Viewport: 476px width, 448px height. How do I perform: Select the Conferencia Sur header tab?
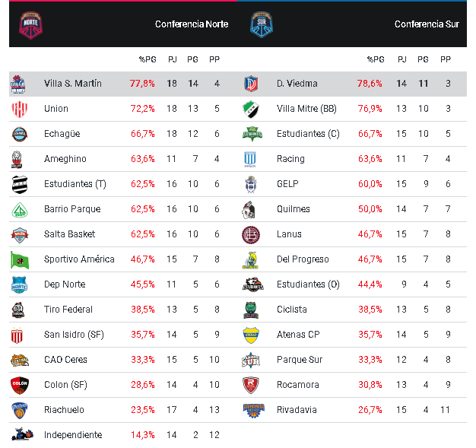[426, 24]
